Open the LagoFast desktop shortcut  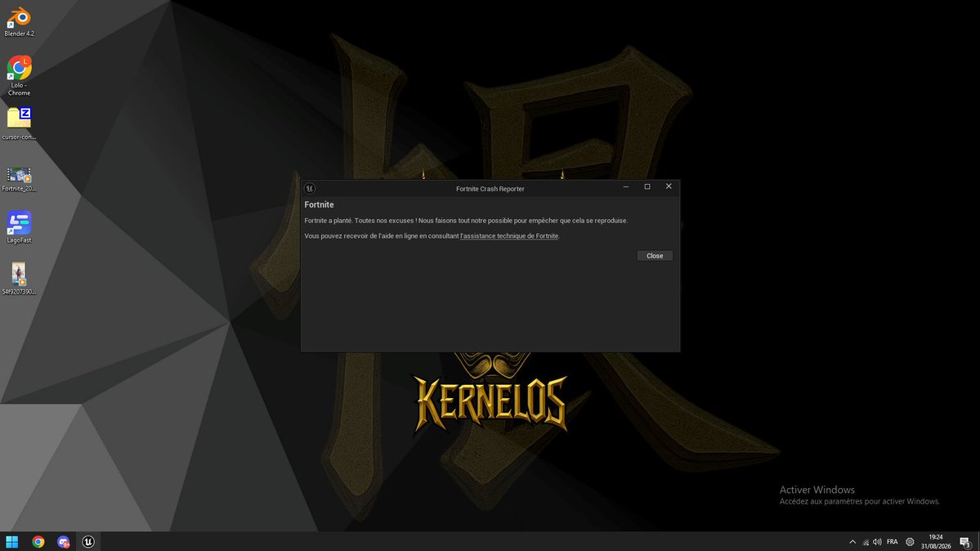point(20,227)
